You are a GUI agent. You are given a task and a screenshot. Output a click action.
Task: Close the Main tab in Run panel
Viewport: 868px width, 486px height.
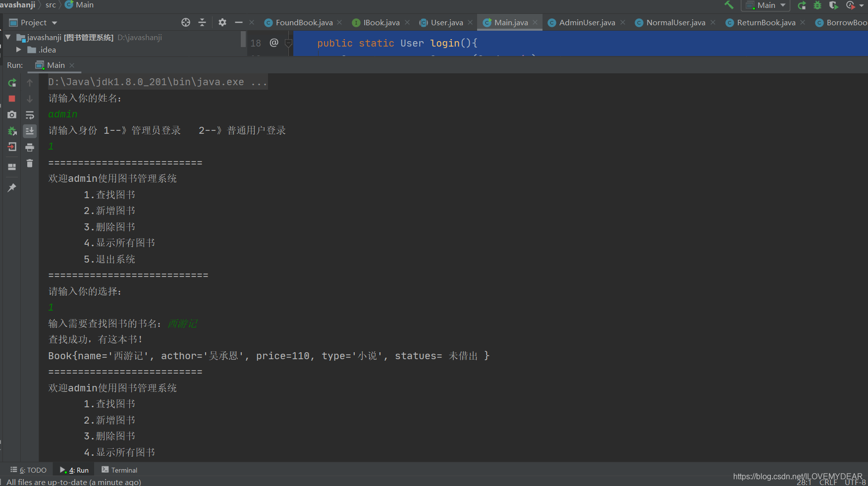point(72,65)
